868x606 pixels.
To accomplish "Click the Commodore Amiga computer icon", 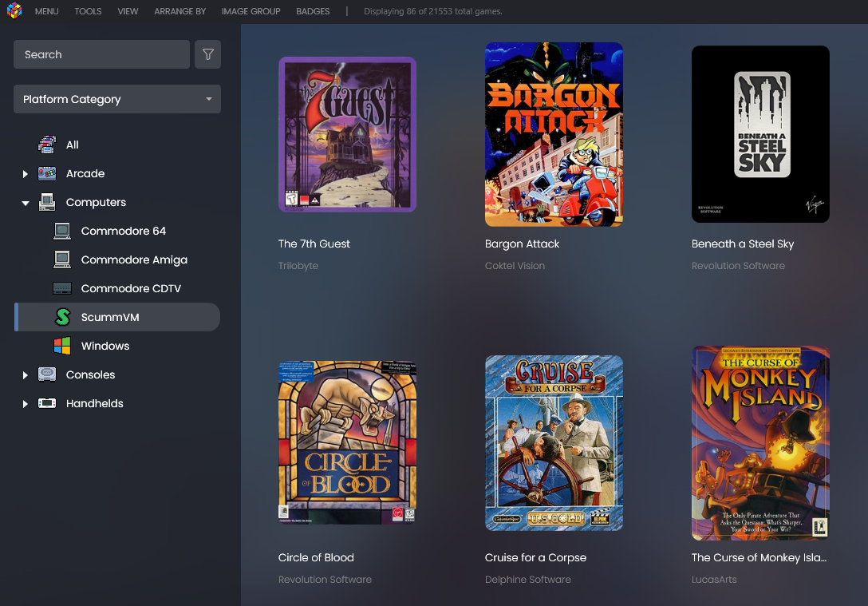I will click(x=62, y=259).
